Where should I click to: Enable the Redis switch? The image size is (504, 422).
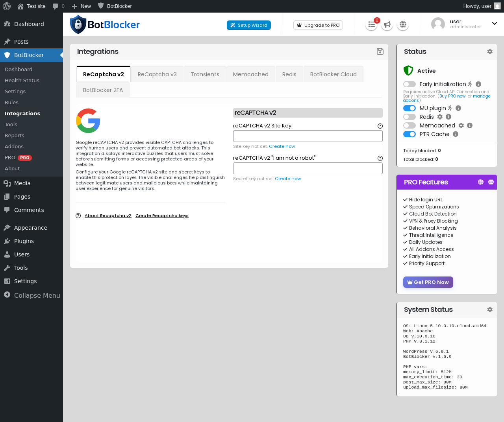409,117
